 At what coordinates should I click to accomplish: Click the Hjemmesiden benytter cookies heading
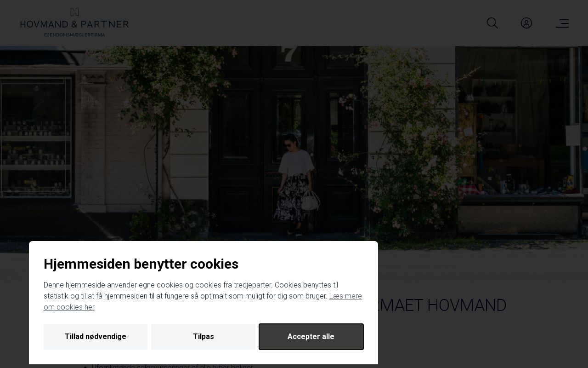[x=141, y=264]
